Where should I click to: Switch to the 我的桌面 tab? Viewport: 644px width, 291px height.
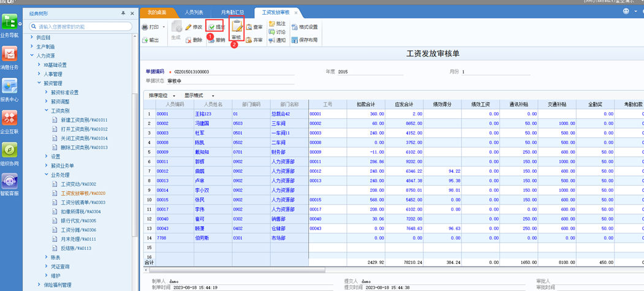pyautogui.click(x=157, y=13)
